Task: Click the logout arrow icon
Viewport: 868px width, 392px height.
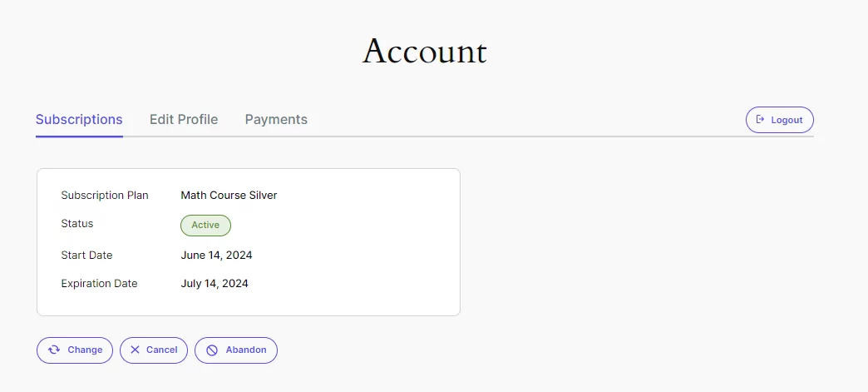Action: (760, 120)
